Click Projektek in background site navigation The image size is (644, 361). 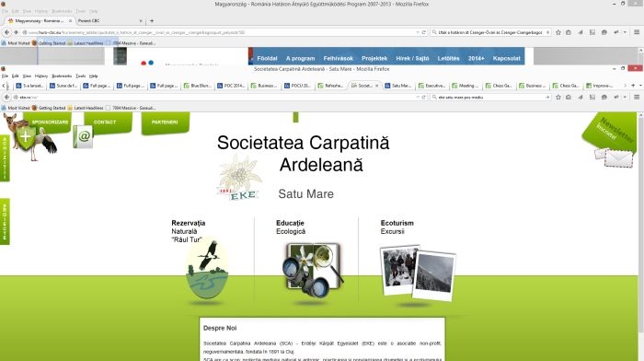click(x=374, y=58)
